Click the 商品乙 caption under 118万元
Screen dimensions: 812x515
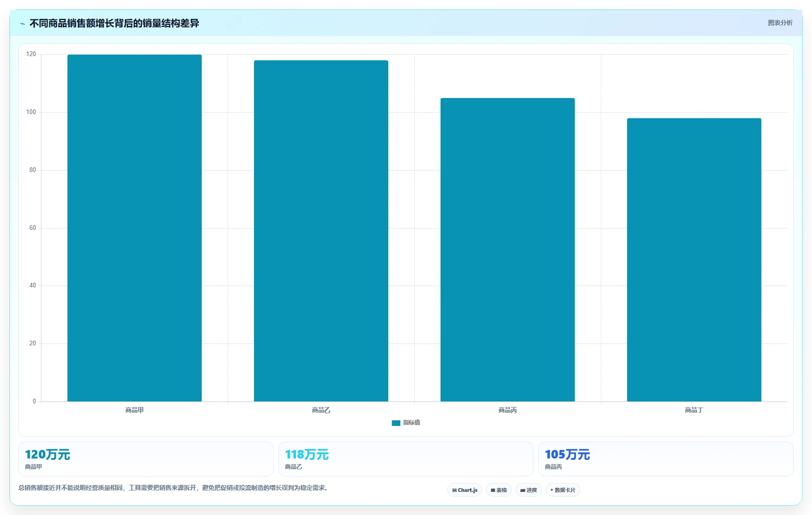click(294, 467)
